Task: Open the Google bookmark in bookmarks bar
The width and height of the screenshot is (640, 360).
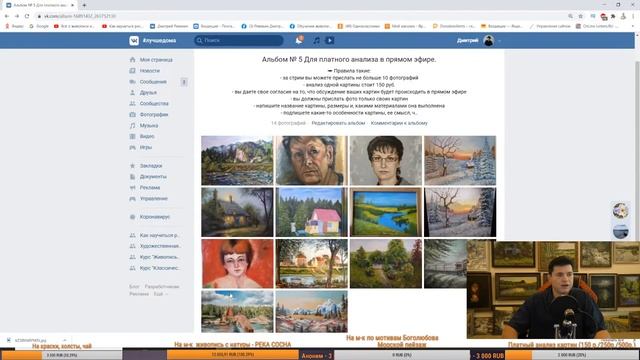Action: (x=39, y=26)
